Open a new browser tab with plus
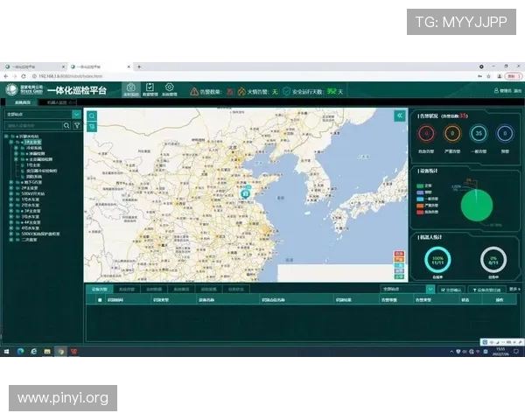This screenshot has height=420, width=525. [139, 66]
